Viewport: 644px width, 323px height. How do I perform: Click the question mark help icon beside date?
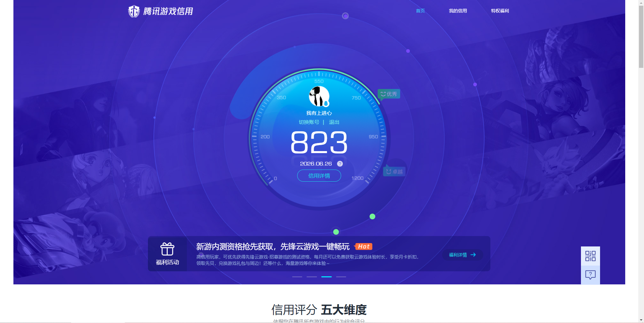pos(340,164)
